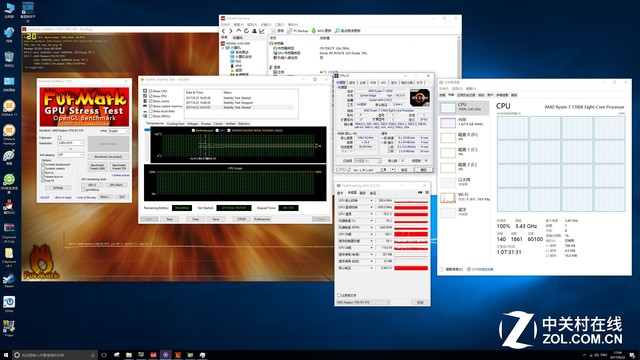Enable Stress local disks checkbox

click(151, 111)
